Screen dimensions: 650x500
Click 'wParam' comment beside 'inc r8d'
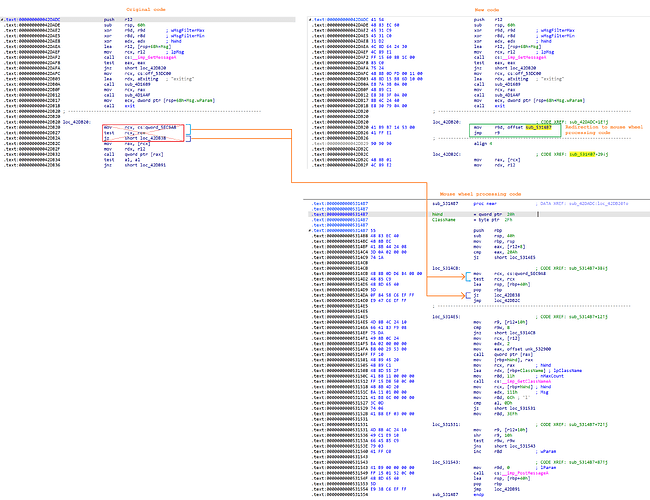pos(548,451)
